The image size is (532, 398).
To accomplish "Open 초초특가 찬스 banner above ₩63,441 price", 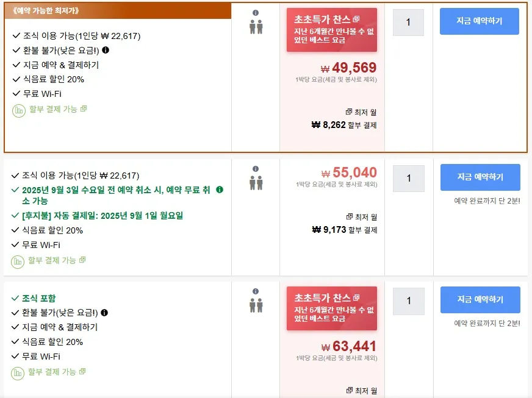I will 332,307.
